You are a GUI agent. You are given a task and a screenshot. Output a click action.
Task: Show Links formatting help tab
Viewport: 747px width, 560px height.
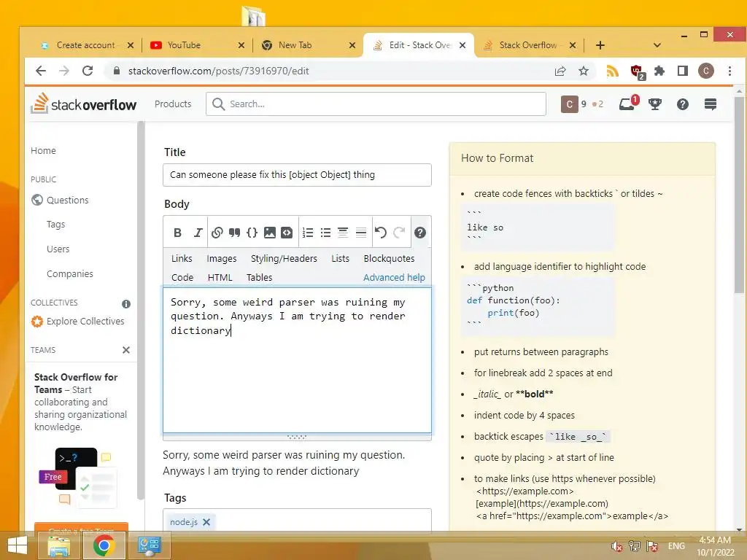[x=182, y=259]
